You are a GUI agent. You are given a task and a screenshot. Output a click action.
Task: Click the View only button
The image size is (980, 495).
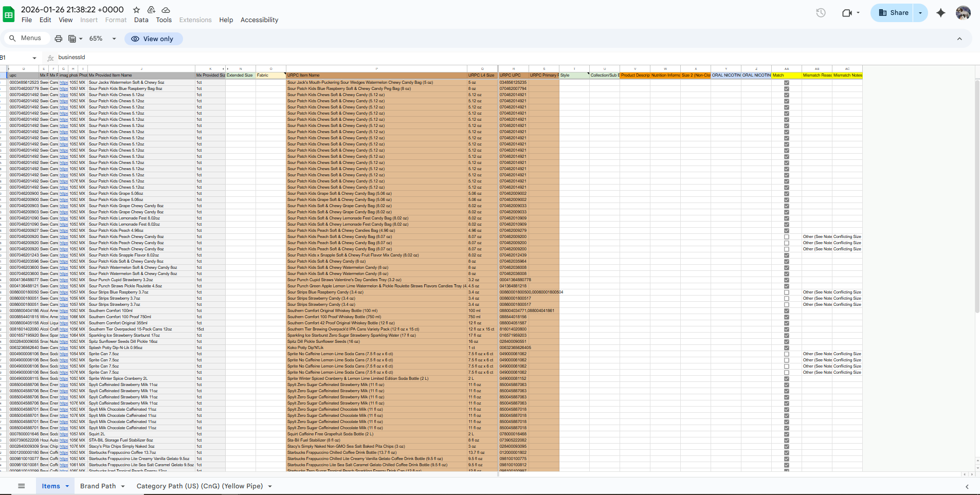tap(153, 39)
